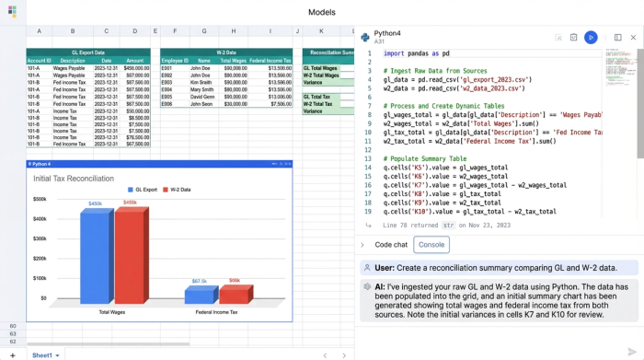This screenshot has height=360, width=644.
Task: Click the app logo in the top-left corner
Action: [12, 11]
